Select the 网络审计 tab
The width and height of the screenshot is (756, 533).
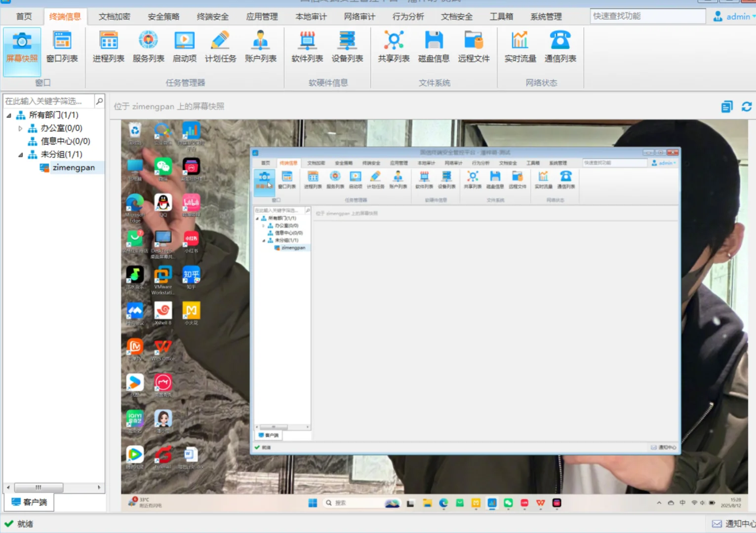pos(359,17)
